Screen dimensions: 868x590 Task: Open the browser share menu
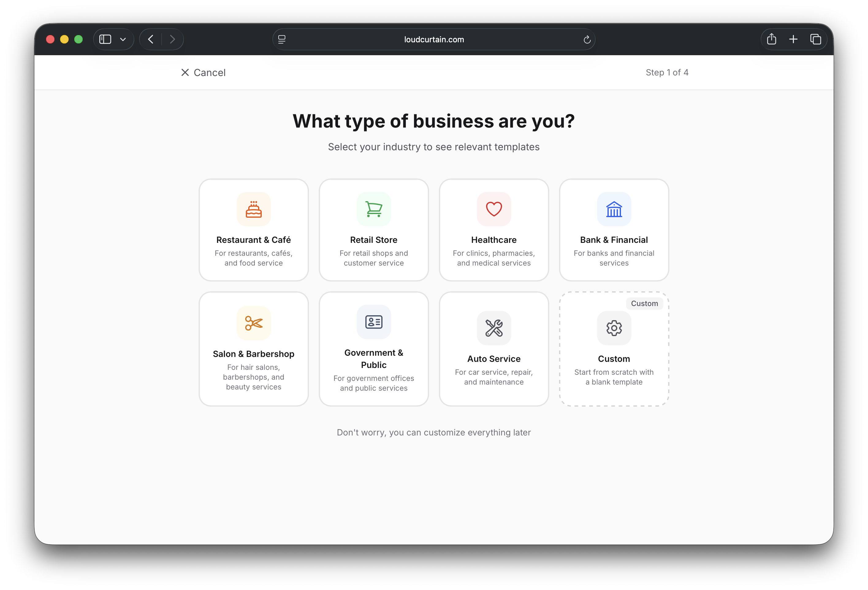point(772,39)
